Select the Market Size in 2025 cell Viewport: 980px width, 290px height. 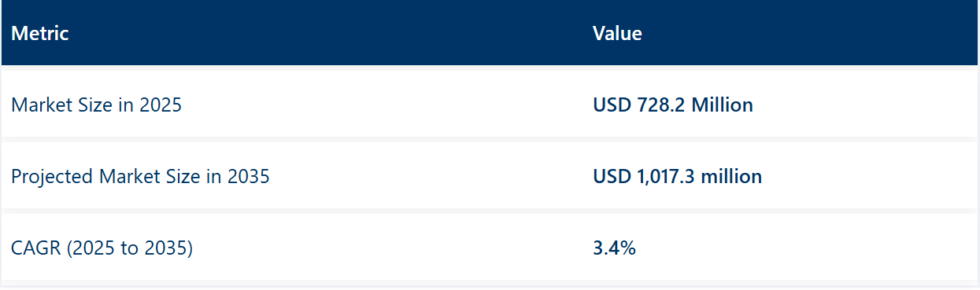tap(96, 105)
